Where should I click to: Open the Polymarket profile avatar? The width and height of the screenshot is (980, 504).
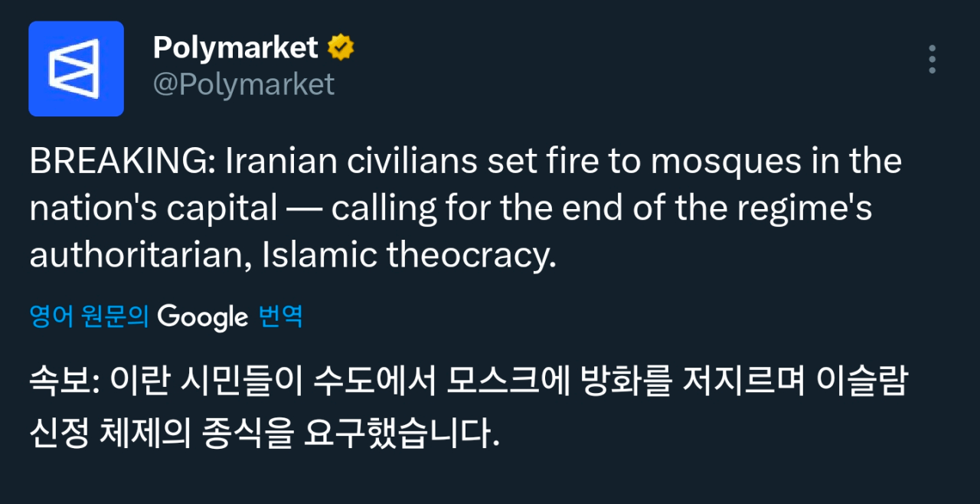[x=76, y=69]
